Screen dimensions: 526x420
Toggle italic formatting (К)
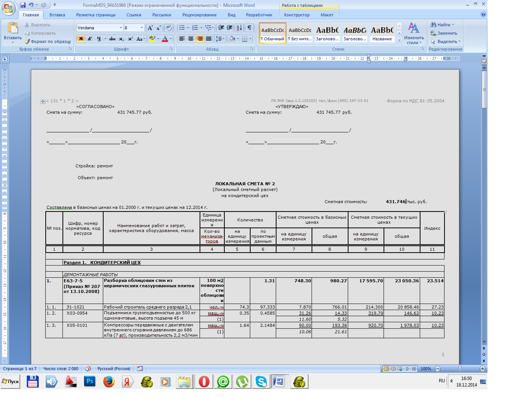point(90,39)
